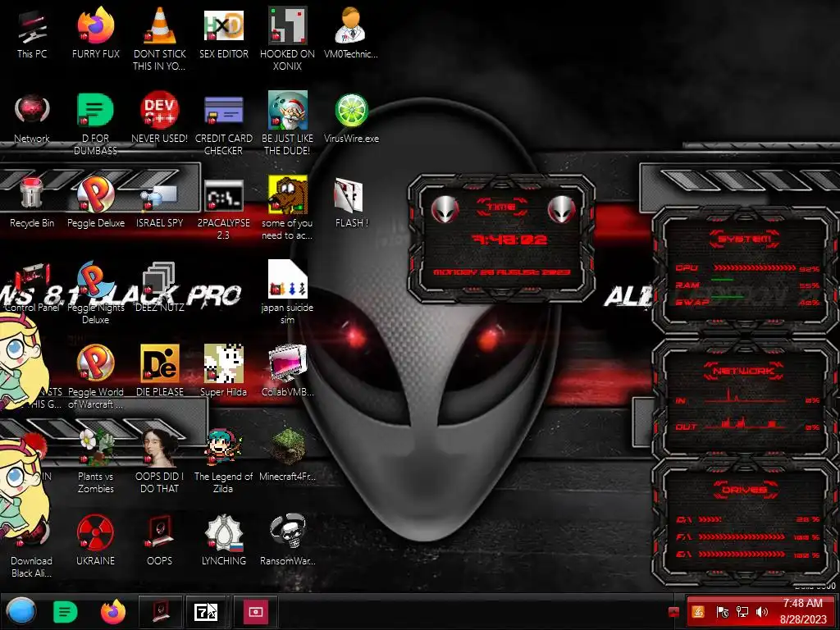
Task: Switch to the 7 cursor taskbar item
Action: [x=206, y=611]
